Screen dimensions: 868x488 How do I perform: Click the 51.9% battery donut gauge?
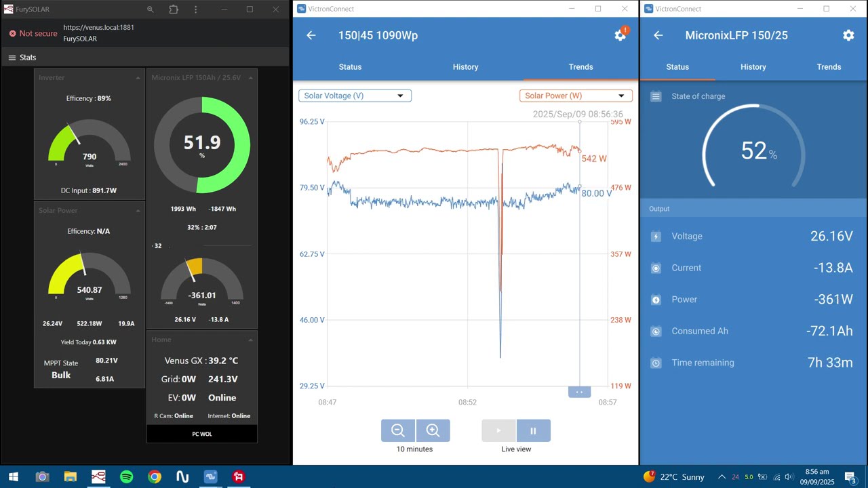coord(202,145)
